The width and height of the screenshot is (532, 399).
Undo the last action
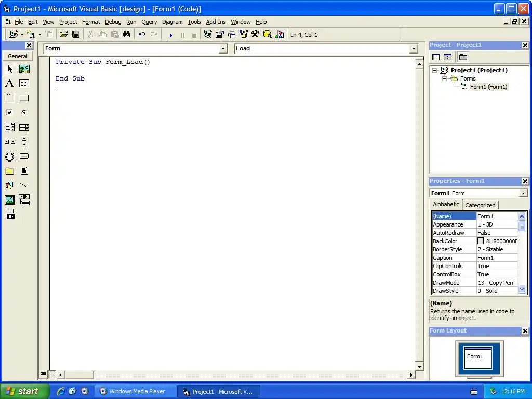click(x=142, y=35)
